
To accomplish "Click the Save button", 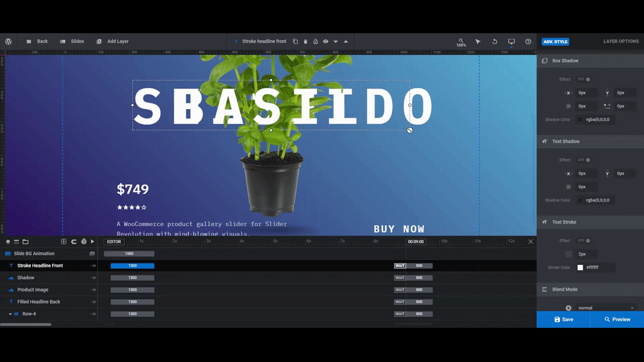I will tap(563, 319).
